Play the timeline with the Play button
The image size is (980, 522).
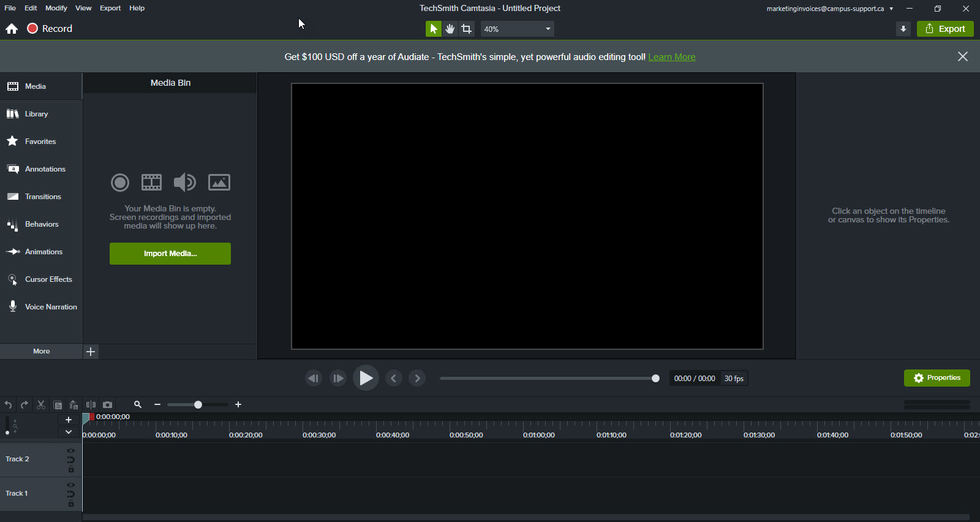366,378
